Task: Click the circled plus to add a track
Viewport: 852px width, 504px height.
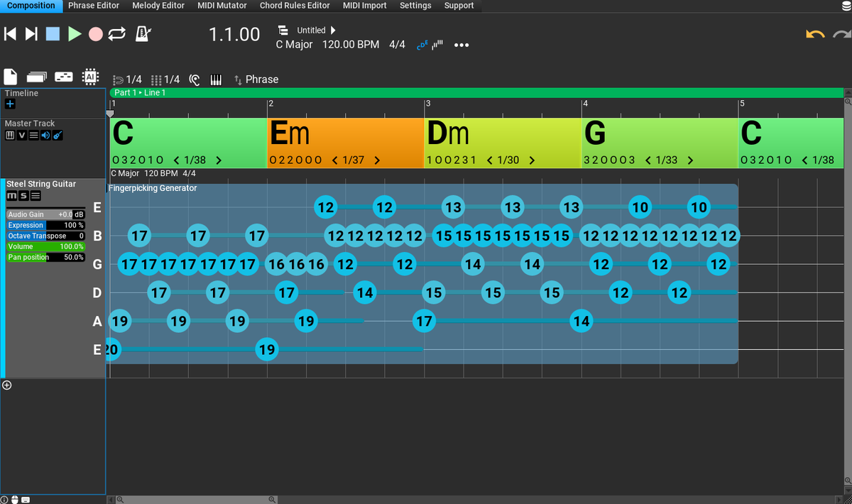Action: [7, 385]
